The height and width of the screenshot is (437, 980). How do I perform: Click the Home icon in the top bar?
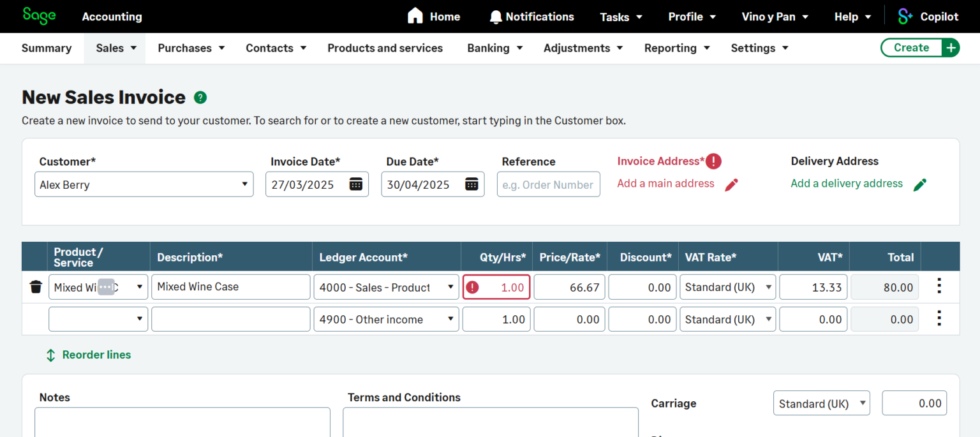pos(416,15)
